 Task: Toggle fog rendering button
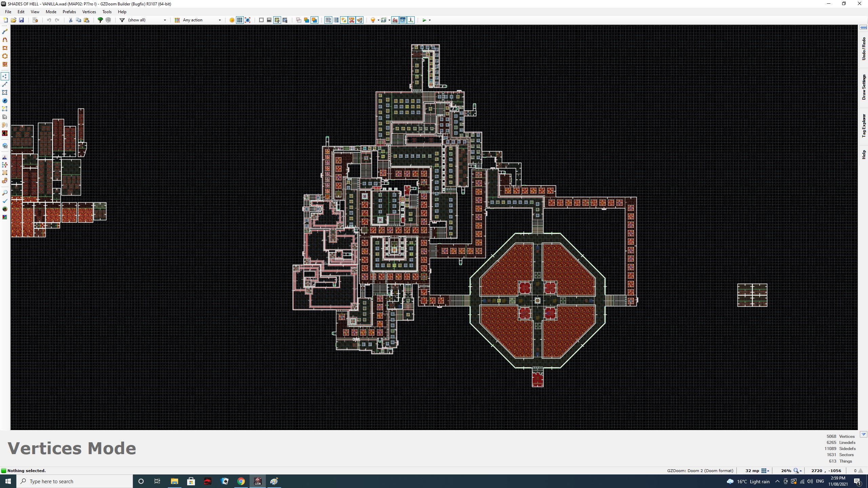pos(395,20)
